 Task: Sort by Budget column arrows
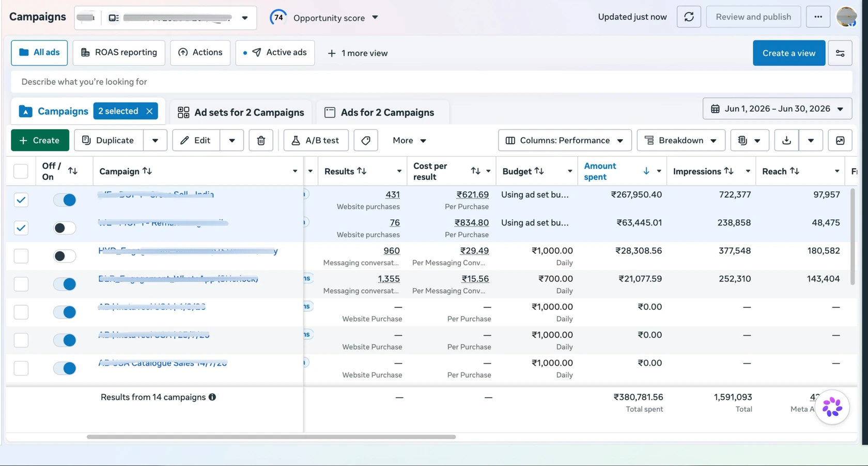pyautogui.click(x=539, y=171)
